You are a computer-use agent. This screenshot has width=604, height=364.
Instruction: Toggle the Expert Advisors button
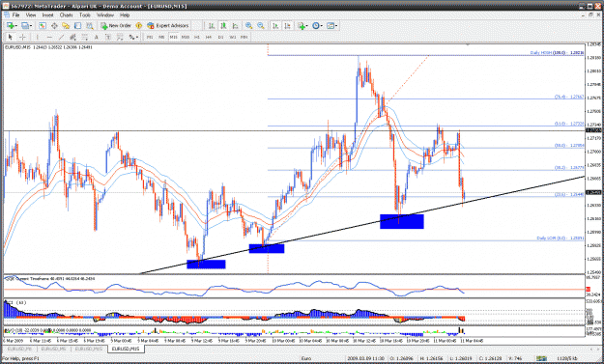coord(168,25)
